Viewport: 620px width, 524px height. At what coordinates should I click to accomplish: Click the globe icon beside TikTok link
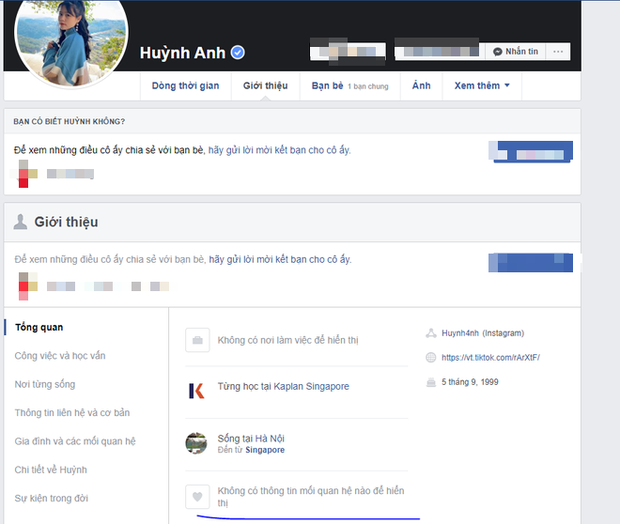coord(431,357)
